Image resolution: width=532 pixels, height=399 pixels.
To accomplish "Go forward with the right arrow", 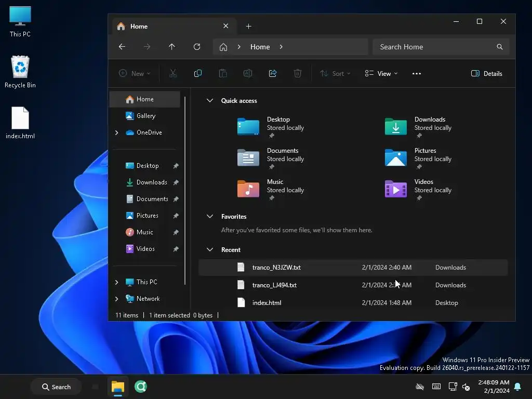I will click(147, 47).
